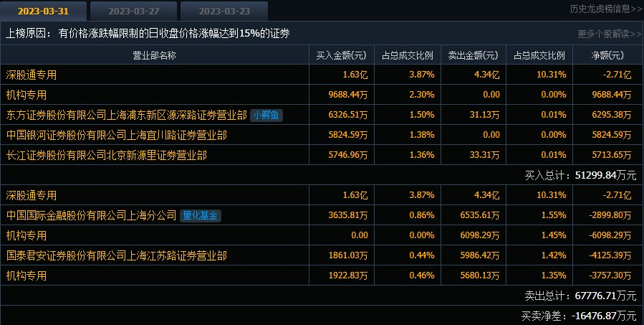
Task: Click 机构专用 row with 9688.44万 buy
Action: click(322, 95)
